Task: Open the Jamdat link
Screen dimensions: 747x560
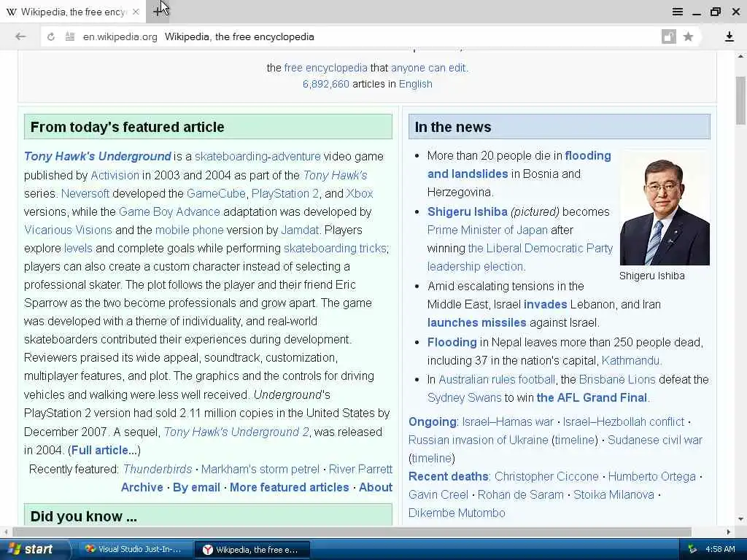Action: 300,230
